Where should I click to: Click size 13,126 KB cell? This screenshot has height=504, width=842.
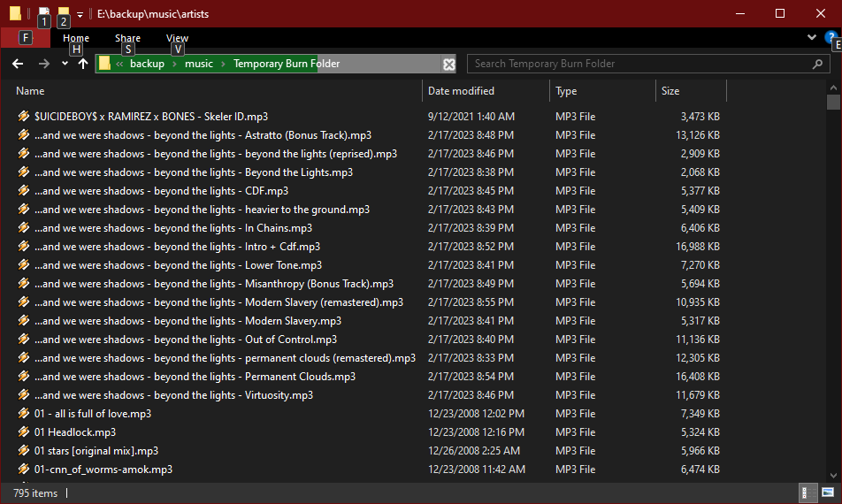point(698,135)
